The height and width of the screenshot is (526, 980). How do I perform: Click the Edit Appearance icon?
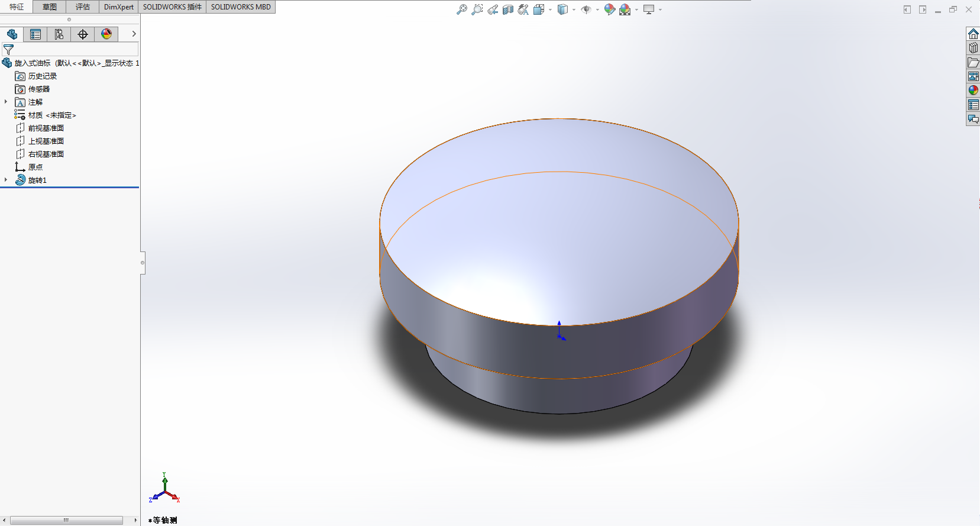610,9
